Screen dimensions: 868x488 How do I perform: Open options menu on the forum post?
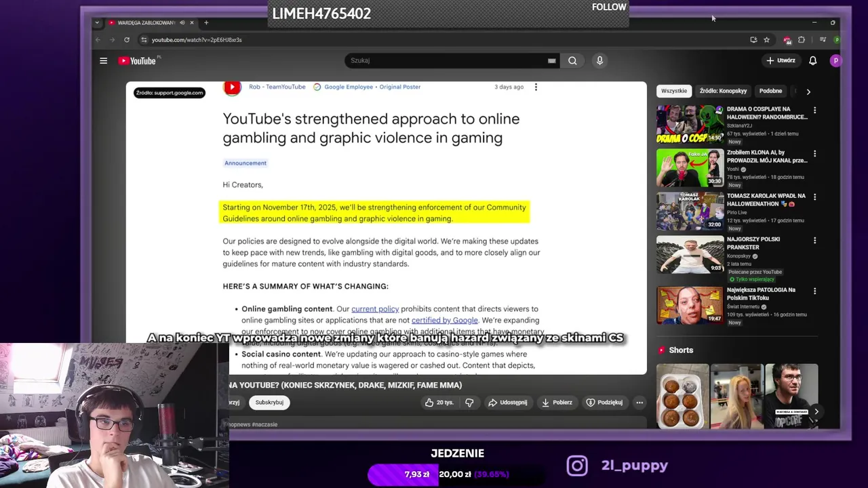536,87
